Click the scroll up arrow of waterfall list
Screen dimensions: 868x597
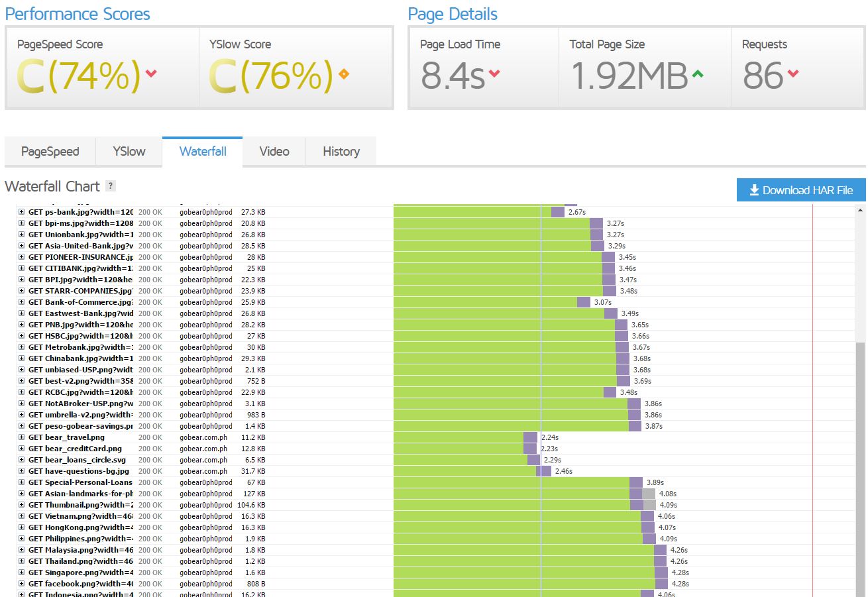pyautogui.click(x=860, y=210)
